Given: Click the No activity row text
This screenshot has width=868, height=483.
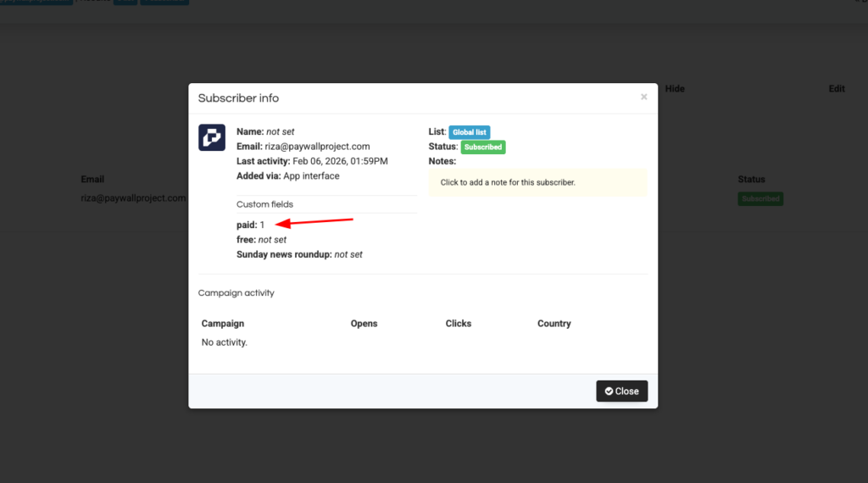Looking at the screenshot, I should 225,342.
